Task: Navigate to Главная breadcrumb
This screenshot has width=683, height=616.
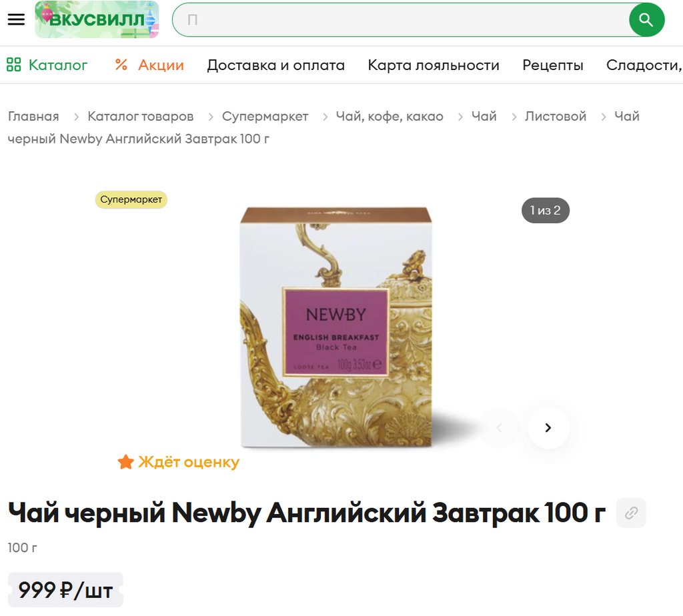Action: click(33, 116)
